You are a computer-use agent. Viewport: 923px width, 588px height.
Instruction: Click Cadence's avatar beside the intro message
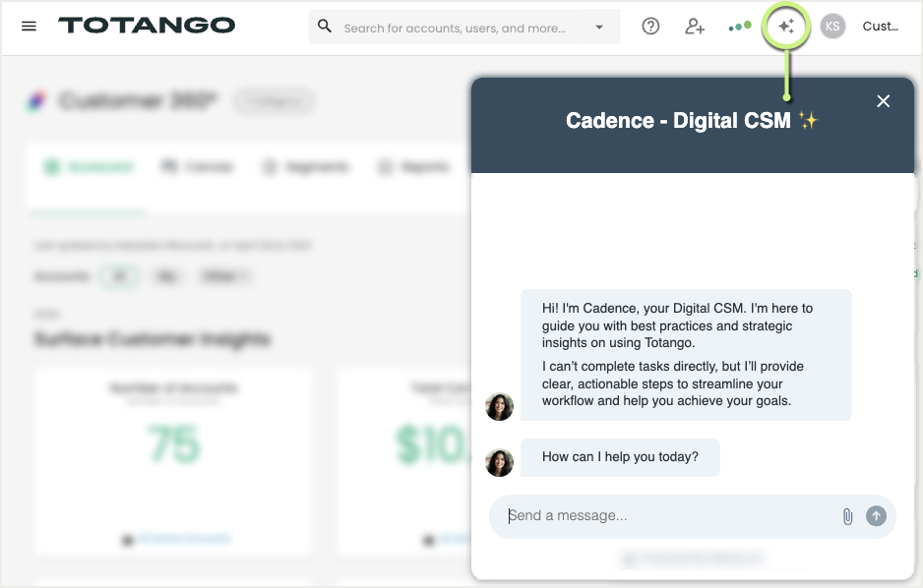coord(499,407)
